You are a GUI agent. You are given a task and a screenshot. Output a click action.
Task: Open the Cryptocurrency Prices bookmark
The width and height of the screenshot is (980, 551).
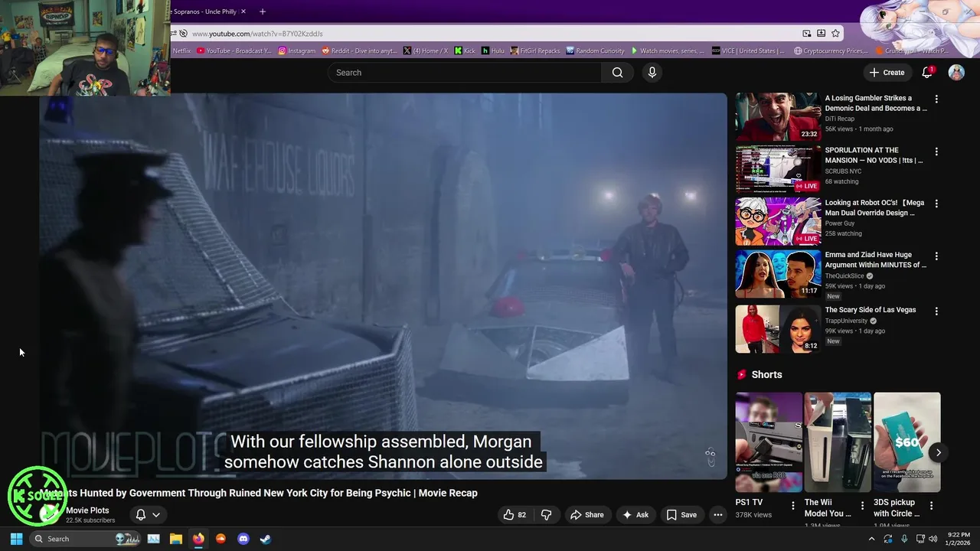831,51
